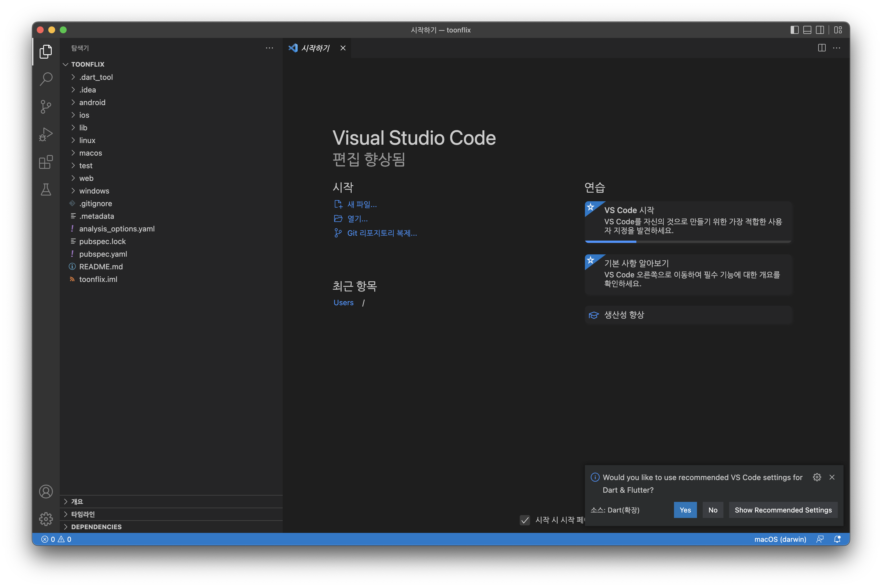Toggle the bottom panel visibility
The width and height of the screenshot is (882, 588).
point(807,30)
